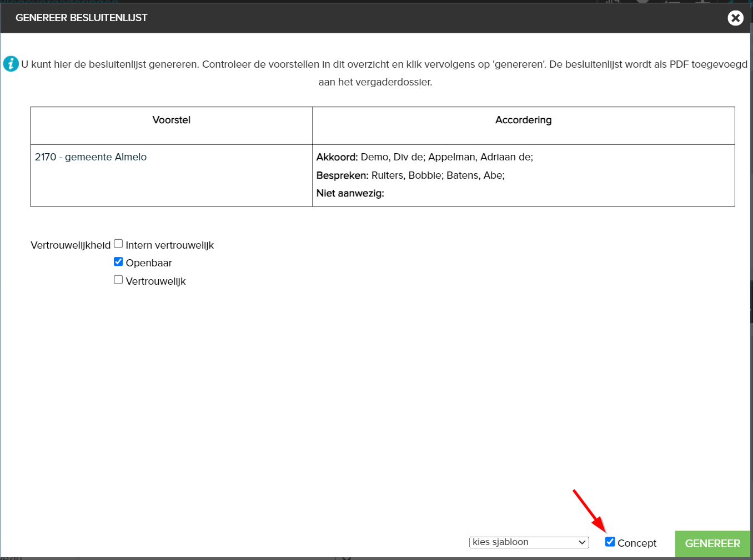Click the Vertrouwelijkheid label
Viewport: 753px width, 560px height.
click(71, 245)
